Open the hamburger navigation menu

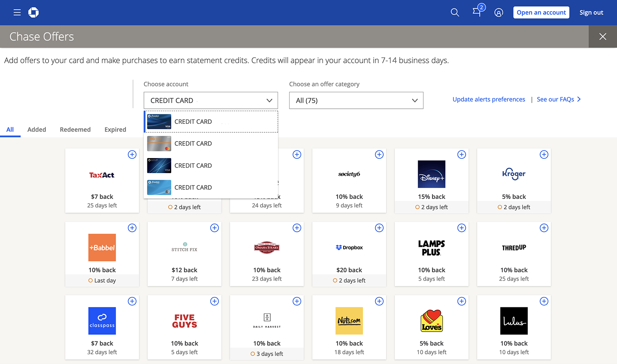(17, 13)
